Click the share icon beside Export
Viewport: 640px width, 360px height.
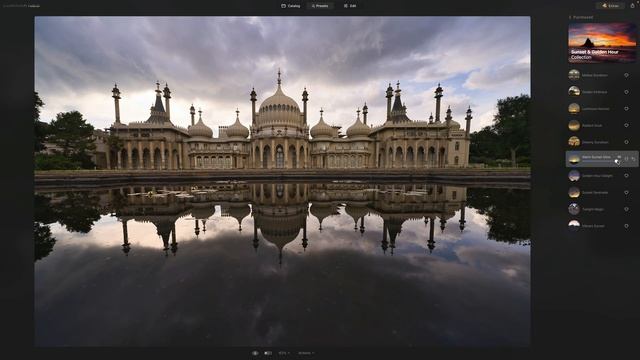632,6
